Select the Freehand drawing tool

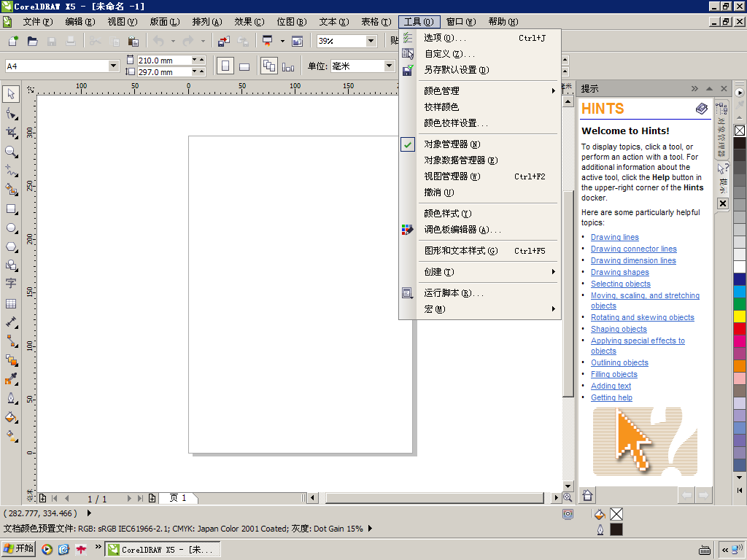point(11,171)
